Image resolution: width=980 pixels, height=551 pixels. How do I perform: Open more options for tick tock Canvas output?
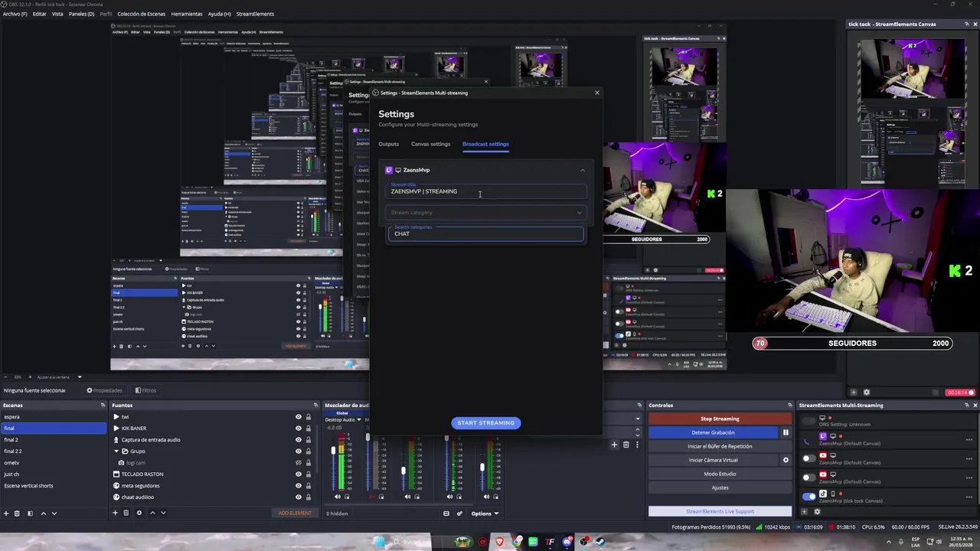click(969, 496)
